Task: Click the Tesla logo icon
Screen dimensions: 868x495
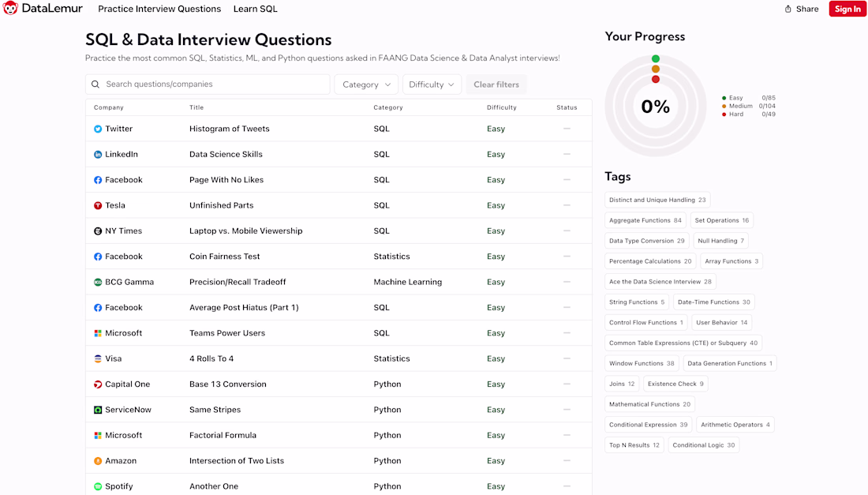Action: pos(98,205)
